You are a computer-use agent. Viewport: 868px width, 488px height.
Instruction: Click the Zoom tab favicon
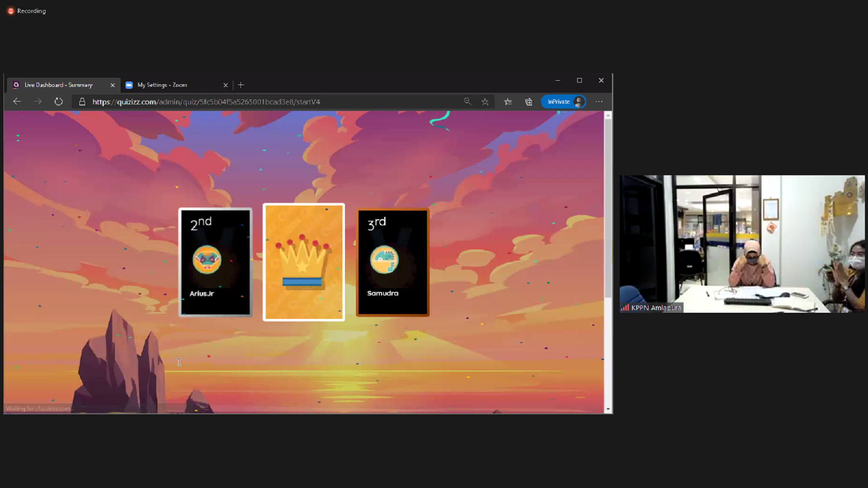(x=129, y=85)
